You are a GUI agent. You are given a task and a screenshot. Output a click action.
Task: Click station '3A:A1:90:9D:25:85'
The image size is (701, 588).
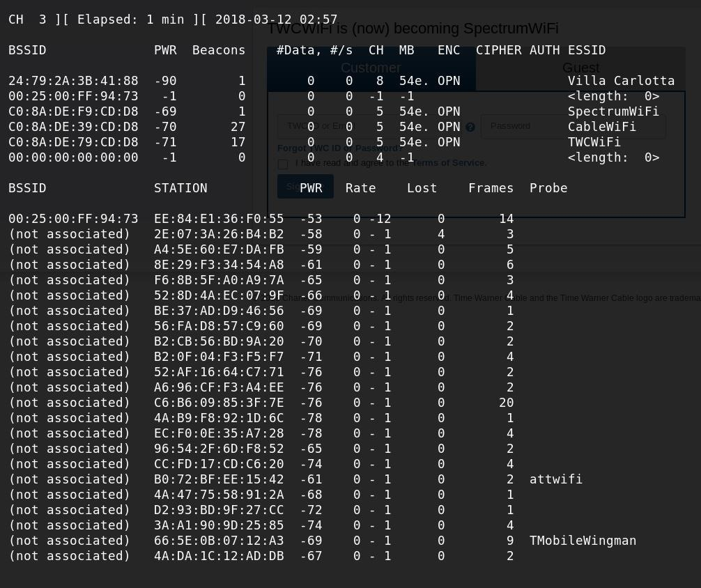click(219, 525)
